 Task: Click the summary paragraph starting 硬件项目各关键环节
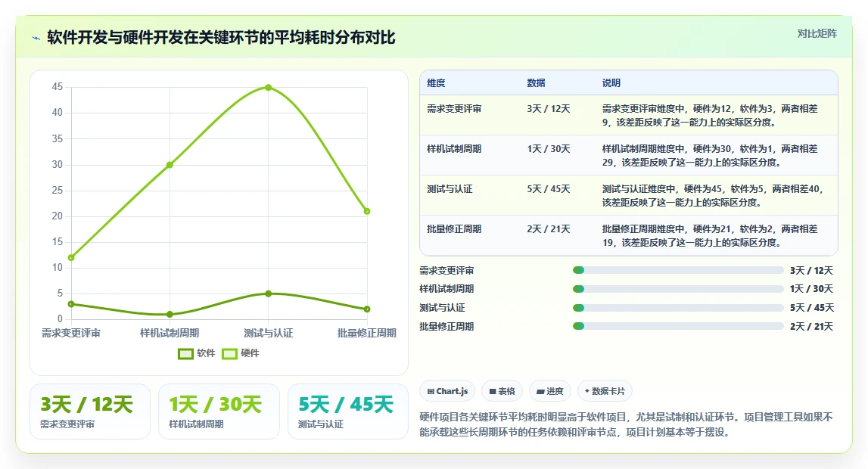coord(626,424)
